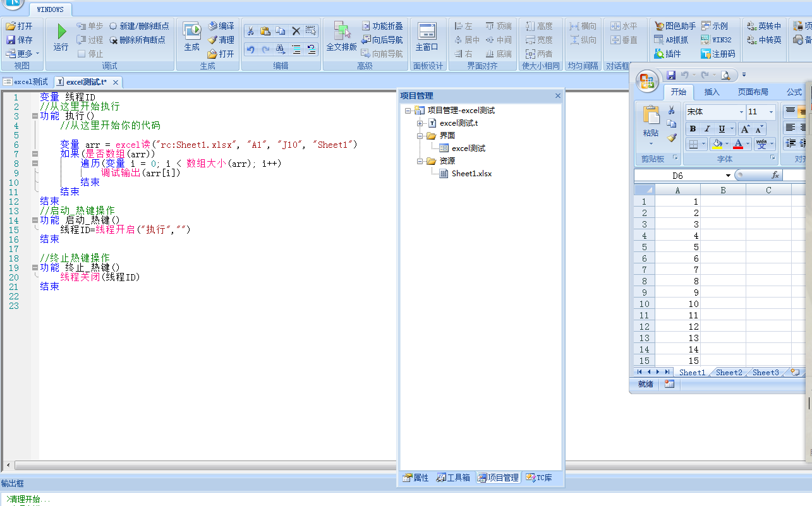Image resolution: width=812 pixels, height=506 pixels.
Task: Switch to the 工具箱 panel tab
Action: tap(453, 478)
